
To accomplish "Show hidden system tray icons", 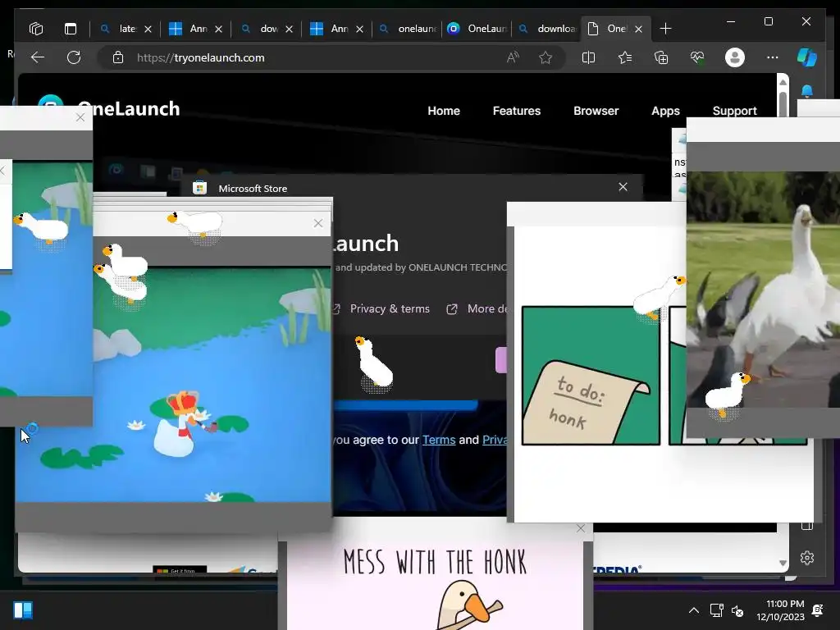I will point(694,610).
